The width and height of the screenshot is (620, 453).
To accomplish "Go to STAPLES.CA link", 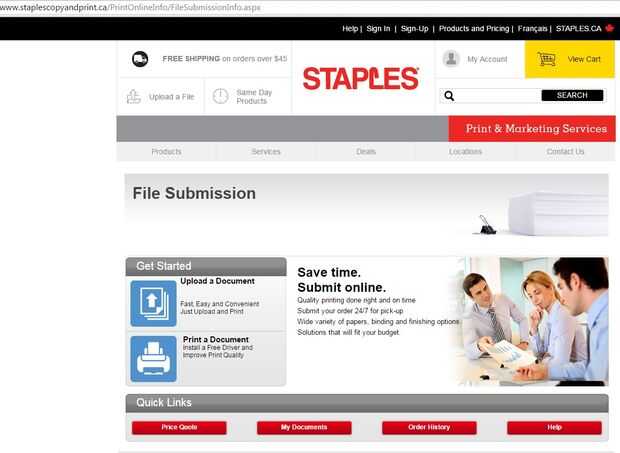I will coord(578,28).
